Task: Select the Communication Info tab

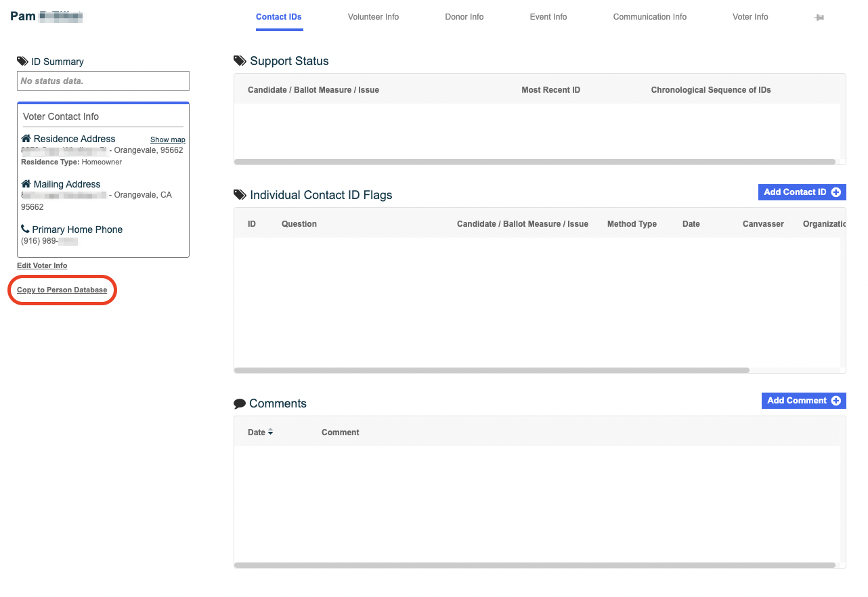Action: coord(649,17)
